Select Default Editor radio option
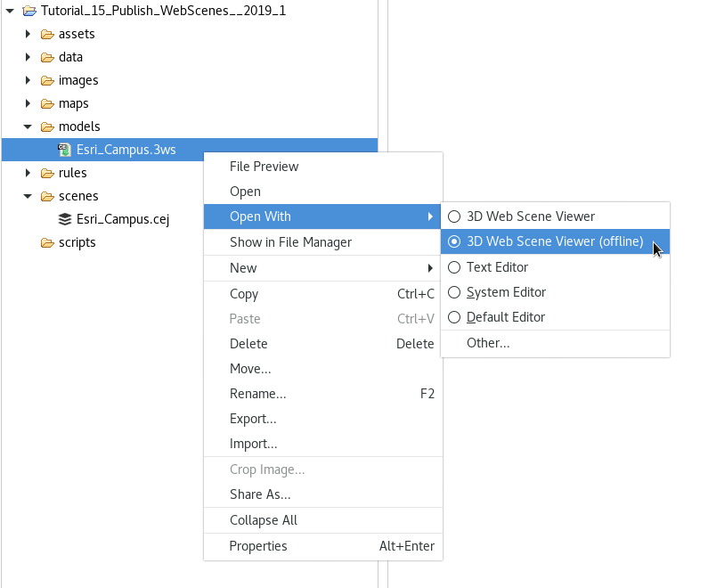 [x=454, y=317]
